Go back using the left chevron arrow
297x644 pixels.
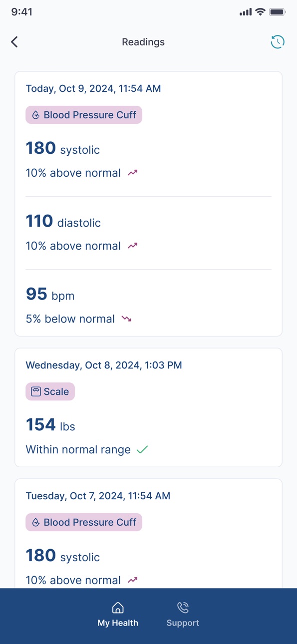coord(14,42)
